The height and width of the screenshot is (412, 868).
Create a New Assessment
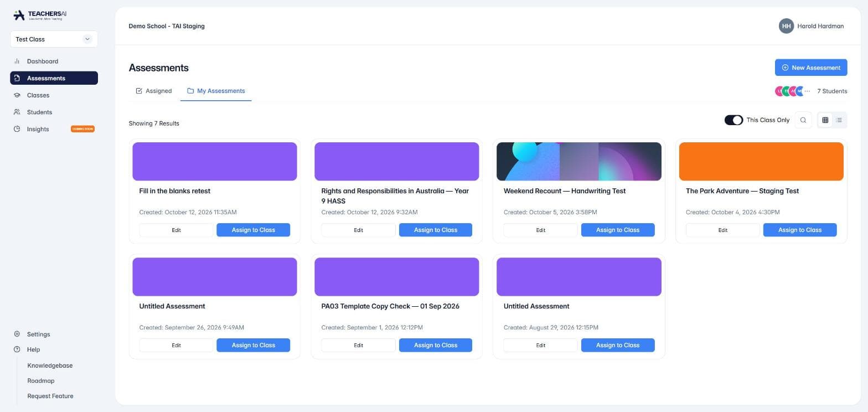(811, 68)
